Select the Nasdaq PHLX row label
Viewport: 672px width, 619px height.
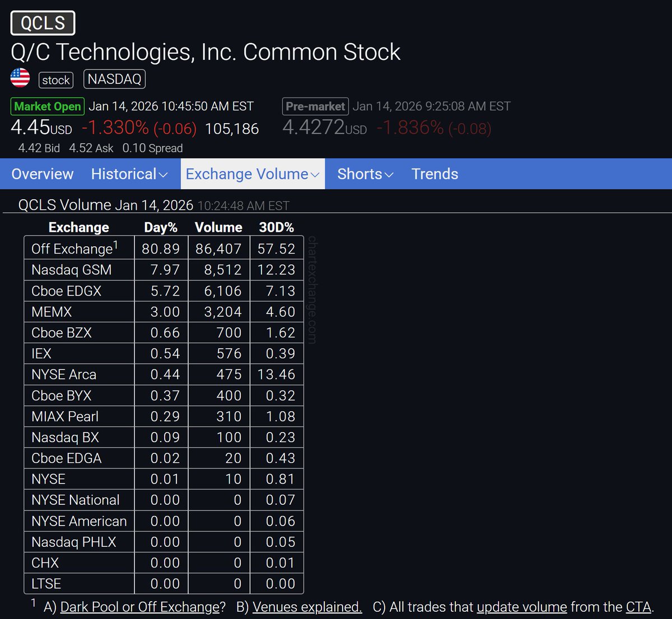pos(74,542)
